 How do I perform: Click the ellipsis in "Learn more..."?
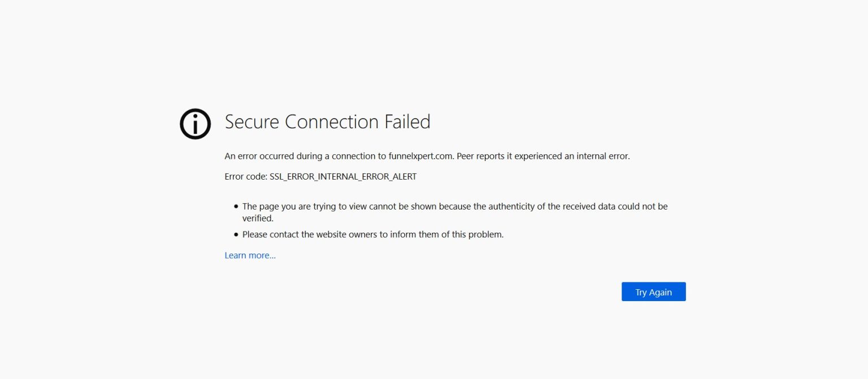pyautogui.click(x=271, y=256)
